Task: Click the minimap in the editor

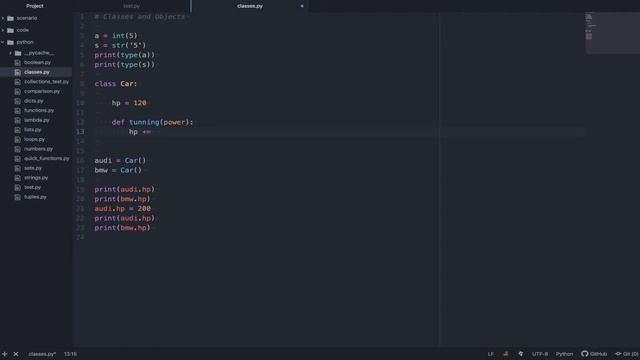Action: (612, 33)
